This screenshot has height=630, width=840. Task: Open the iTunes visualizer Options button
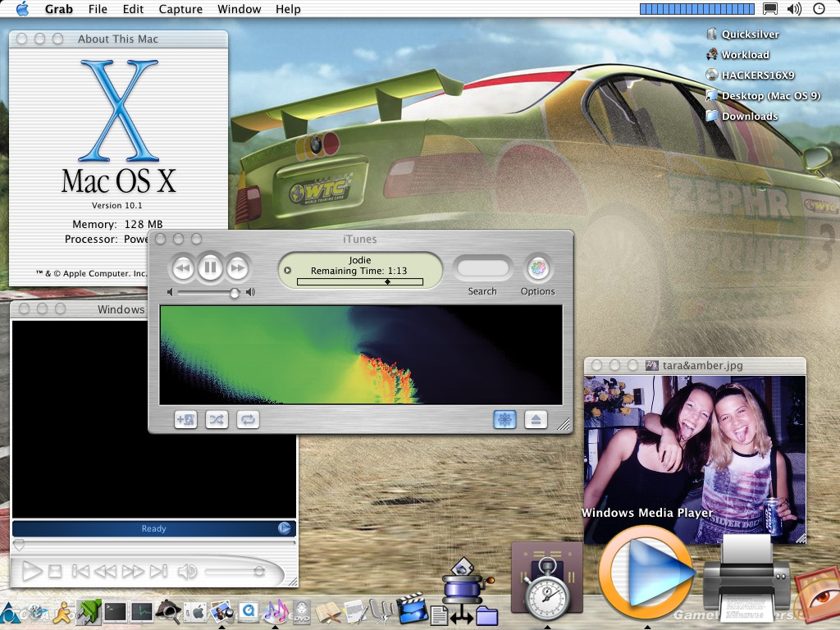click(538, 267)
